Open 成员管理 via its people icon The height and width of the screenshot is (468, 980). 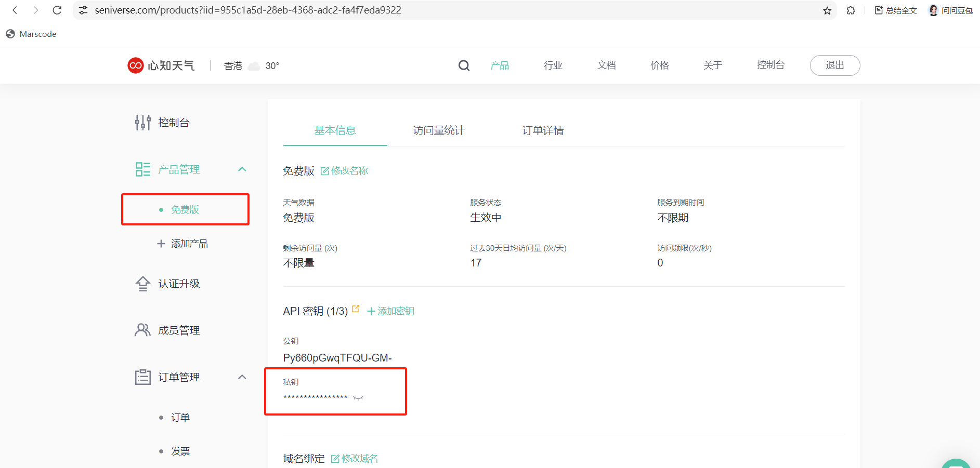click(x=142, y=329)
